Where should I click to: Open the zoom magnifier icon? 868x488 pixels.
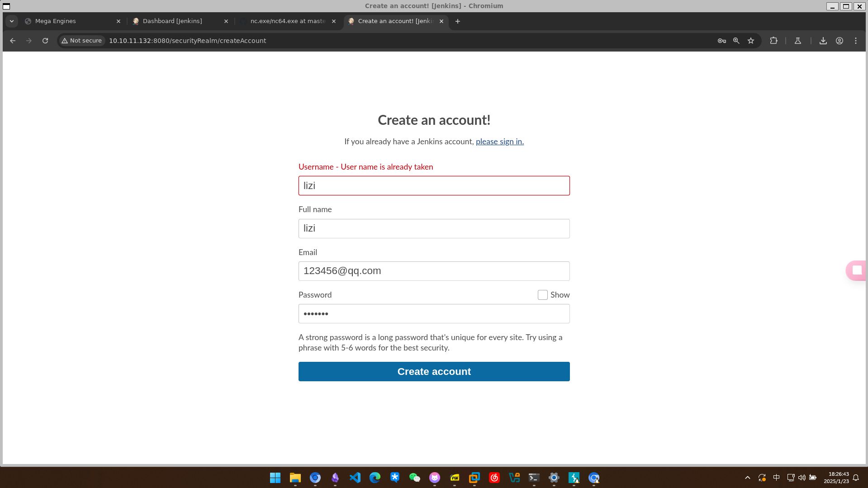736,41
